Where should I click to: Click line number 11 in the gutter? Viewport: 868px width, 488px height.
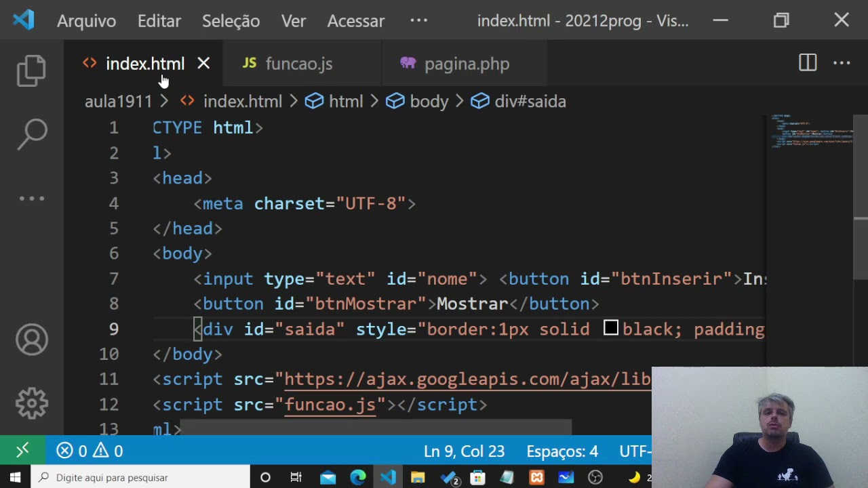(x=108, y=380)
